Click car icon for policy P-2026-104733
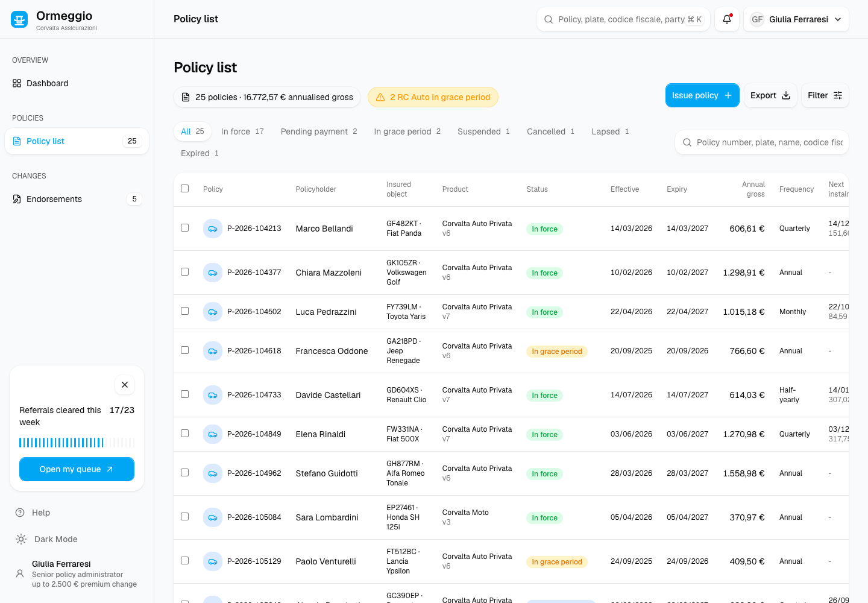 pyautogui.click(x=213, y=395)
